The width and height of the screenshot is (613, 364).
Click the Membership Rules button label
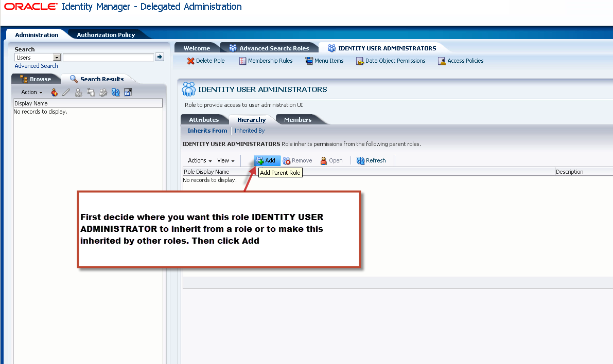(x=270, y=61)
